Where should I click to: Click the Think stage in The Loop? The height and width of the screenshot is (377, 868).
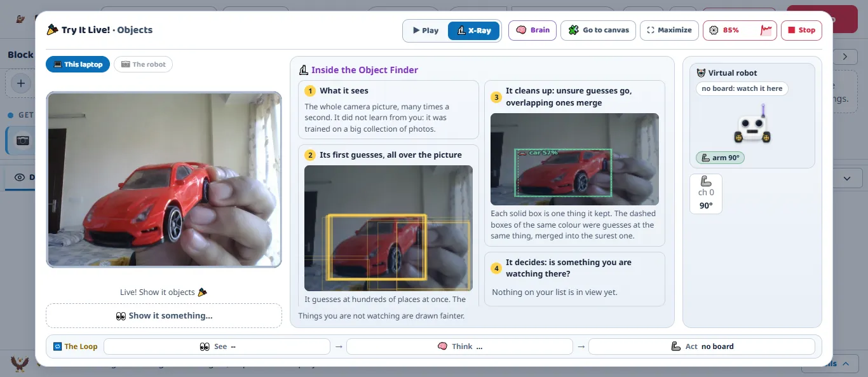[x=459, y=346]
